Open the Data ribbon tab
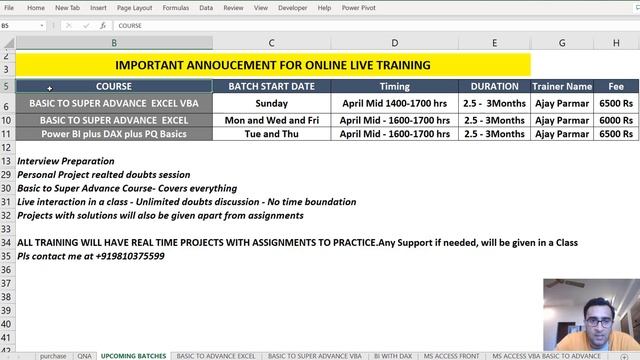 coord(206,8)
